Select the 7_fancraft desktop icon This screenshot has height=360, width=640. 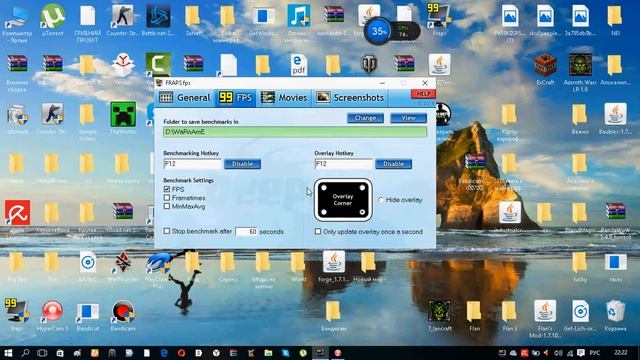439,315
